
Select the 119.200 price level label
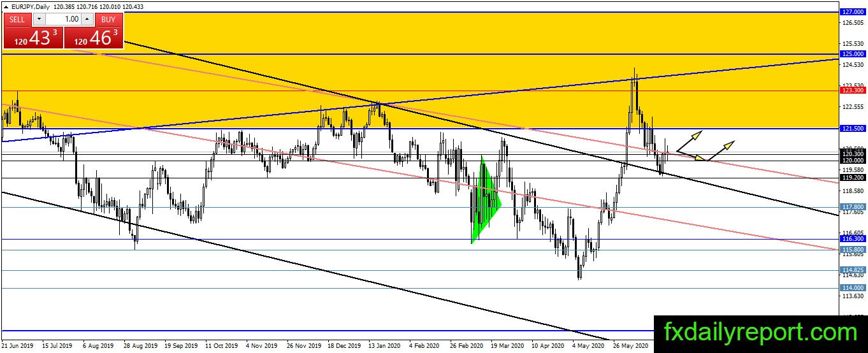pyautogui.click(x=853, y=178)
